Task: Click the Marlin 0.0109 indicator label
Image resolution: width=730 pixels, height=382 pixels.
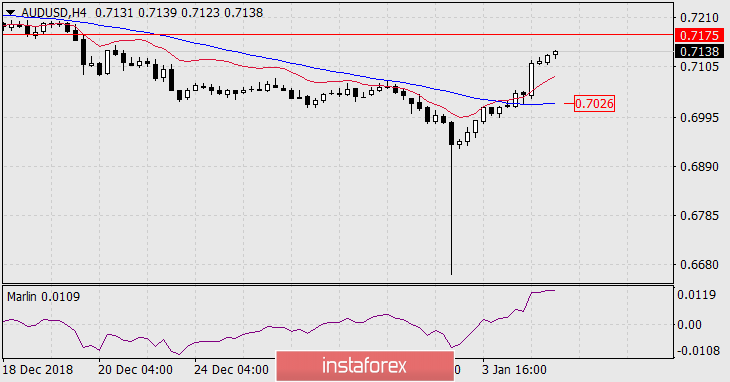Action: pos(43,297)
